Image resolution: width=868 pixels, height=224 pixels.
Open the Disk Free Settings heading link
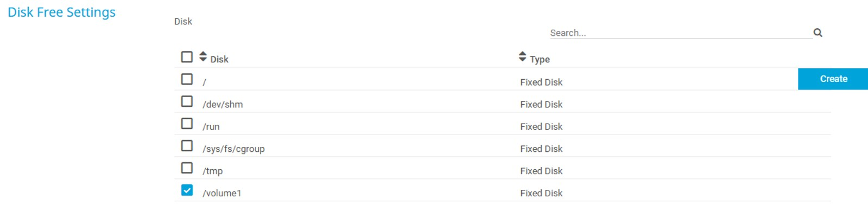(61, 12)
